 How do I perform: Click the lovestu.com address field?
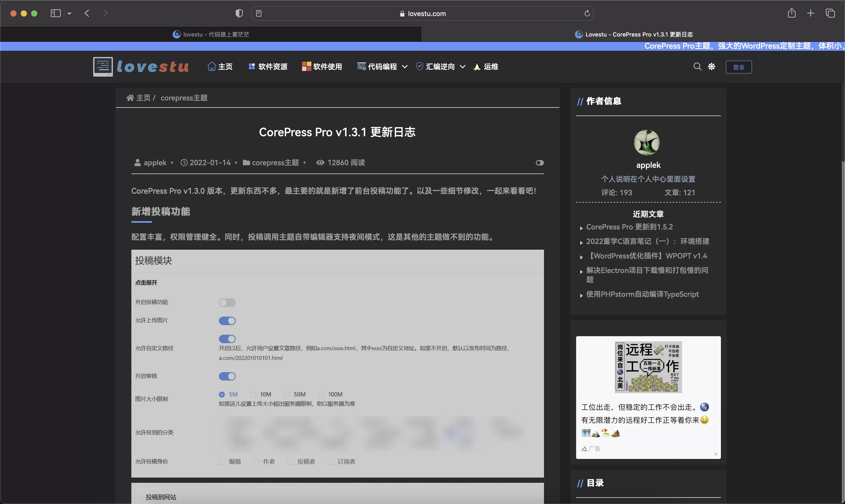coord(422,13)
